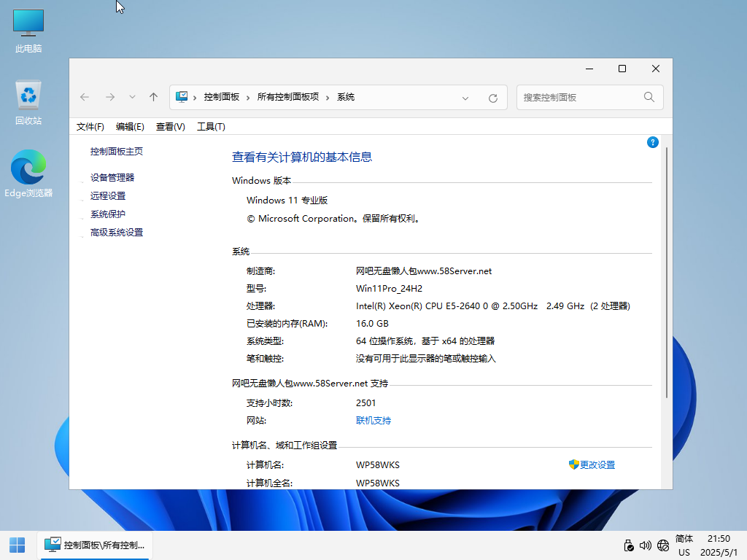The width and height of the screenshot is (747, 560).
Task: Click the 计算机名 value WP58WKS
Action: (378, 465)
